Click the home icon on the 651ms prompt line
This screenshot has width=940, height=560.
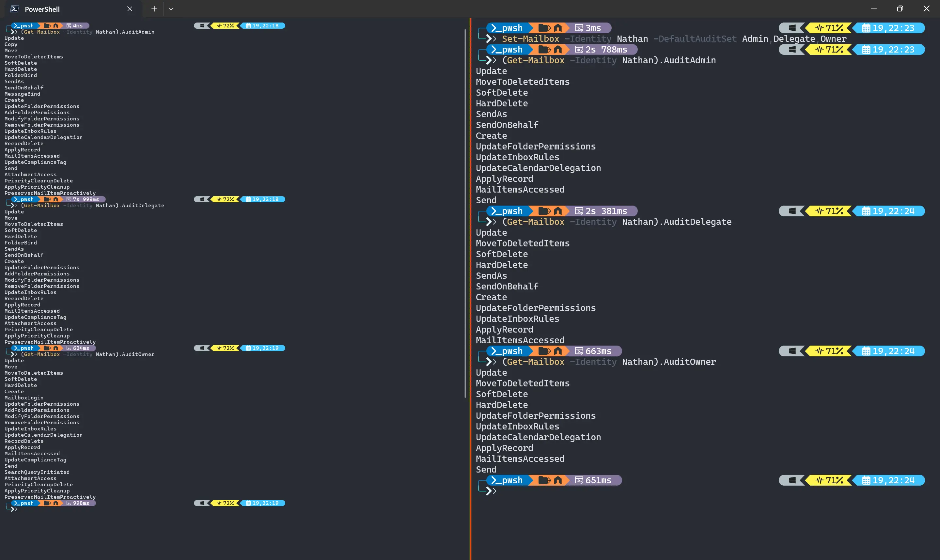[558, 480]
